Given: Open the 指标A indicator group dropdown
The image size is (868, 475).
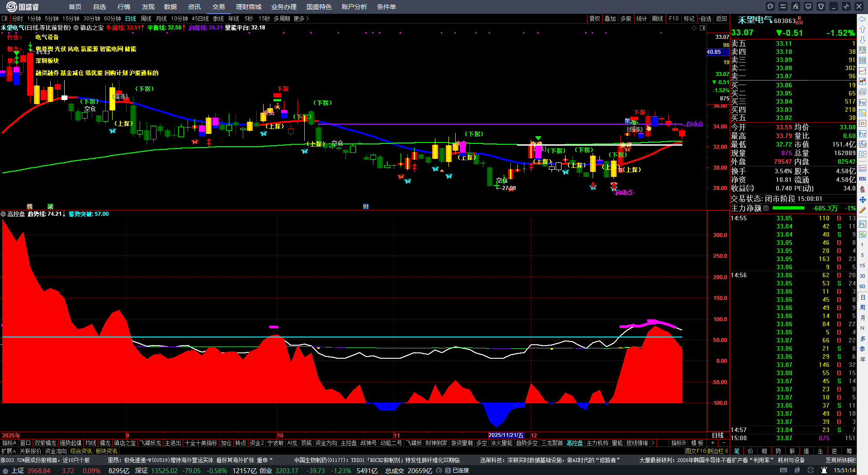Looking at the screenshot, I should tap(9, 443).
